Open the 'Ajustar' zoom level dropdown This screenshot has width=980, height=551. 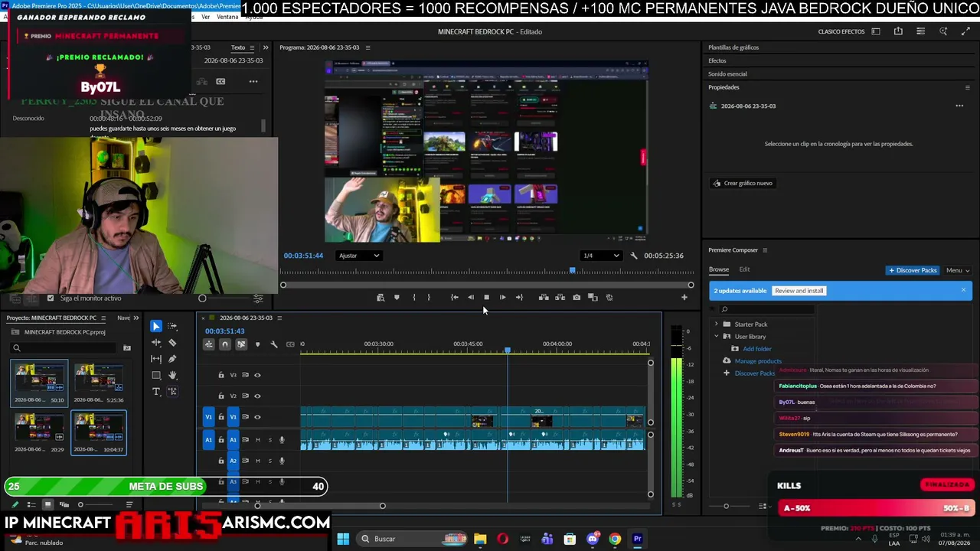tap(358, 256)
